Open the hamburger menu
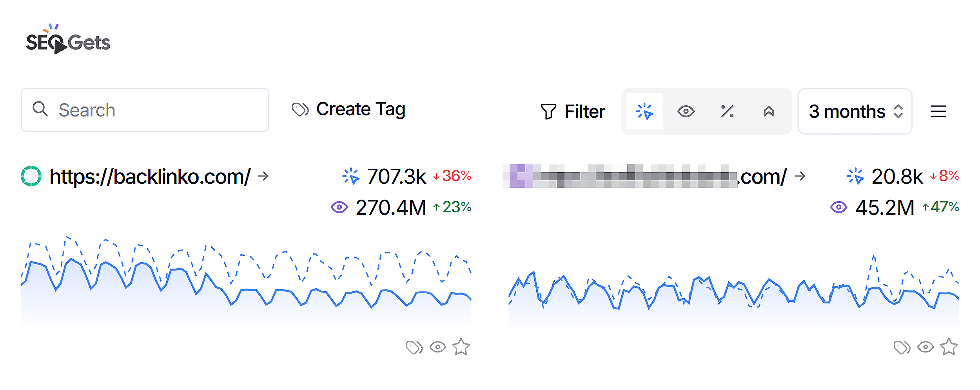This screenshot has width=980, height=390. tap(938, 112)
